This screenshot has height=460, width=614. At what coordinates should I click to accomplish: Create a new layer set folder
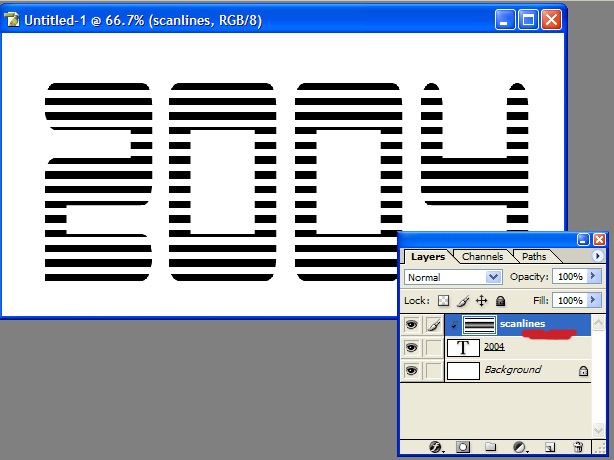coord(491,446)
